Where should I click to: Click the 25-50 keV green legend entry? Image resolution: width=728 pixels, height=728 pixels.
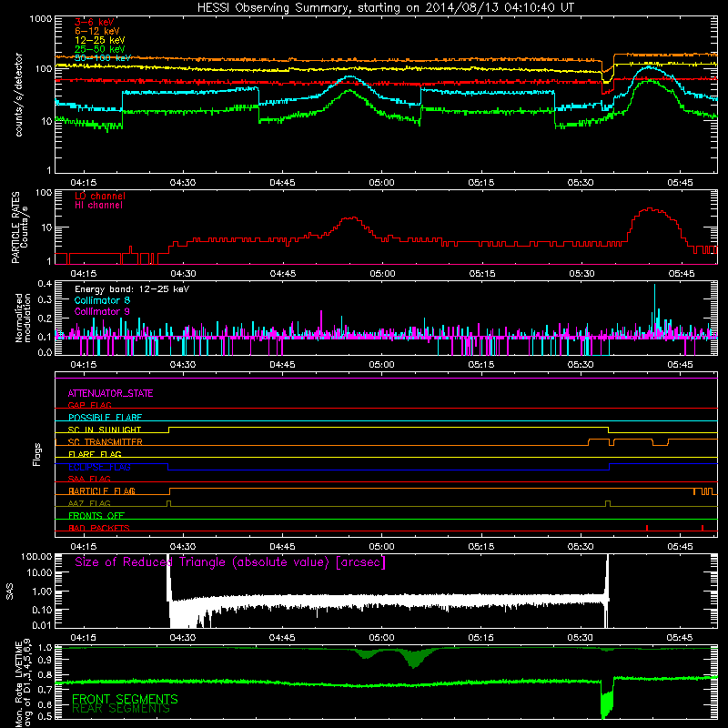(100, 49)
